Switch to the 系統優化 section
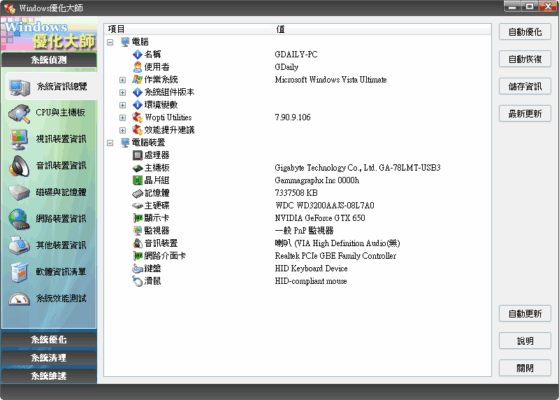Viewport: 559px width, 400px height. click(49, 339)
